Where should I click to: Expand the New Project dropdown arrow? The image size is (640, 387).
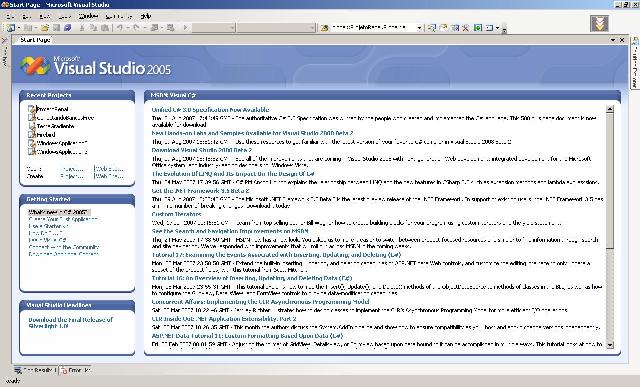(18, 28)
